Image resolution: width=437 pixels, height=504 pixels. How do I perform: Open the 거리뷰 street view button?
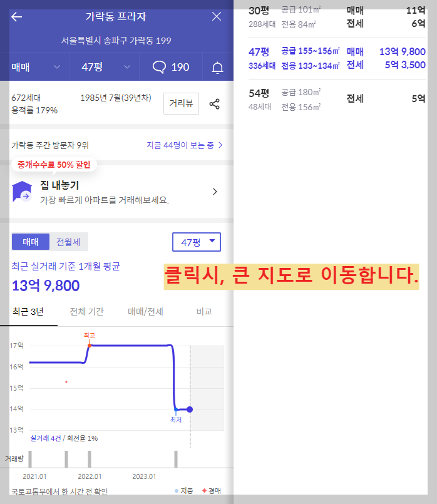[x=181, y=103]
